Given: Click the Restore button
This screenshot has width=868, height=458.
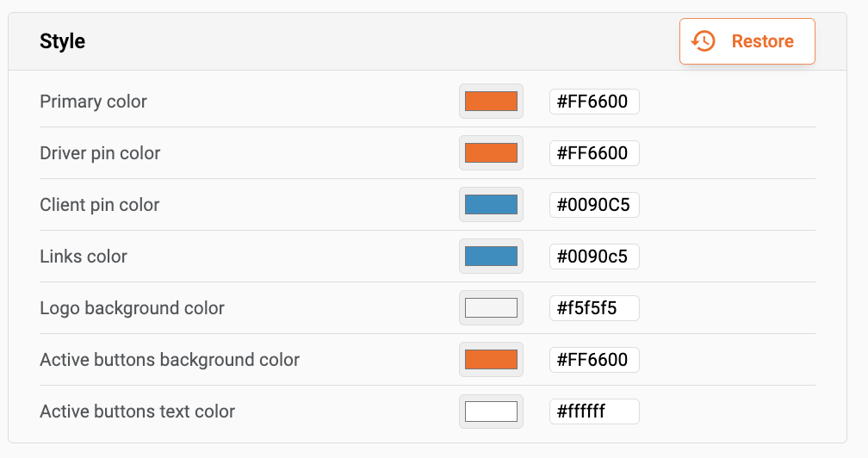Looking at the screenshot, I should click(x=747, y=41).
